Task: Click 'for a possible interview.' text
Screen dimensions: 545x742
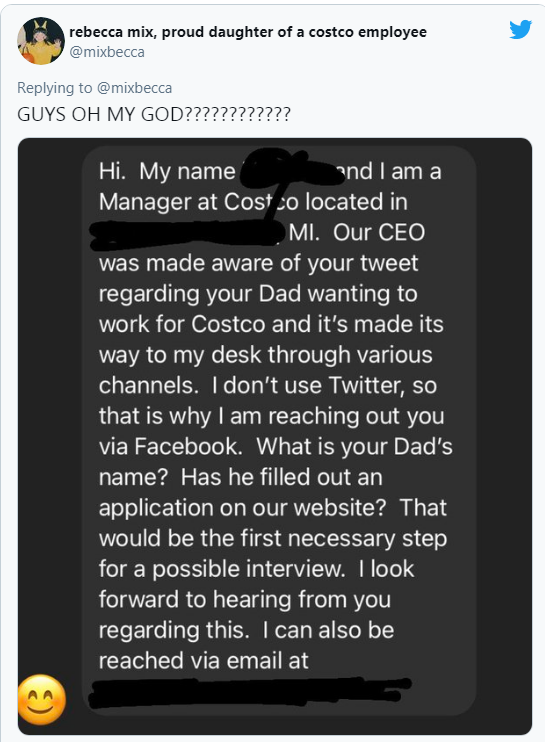Action: 222,569
